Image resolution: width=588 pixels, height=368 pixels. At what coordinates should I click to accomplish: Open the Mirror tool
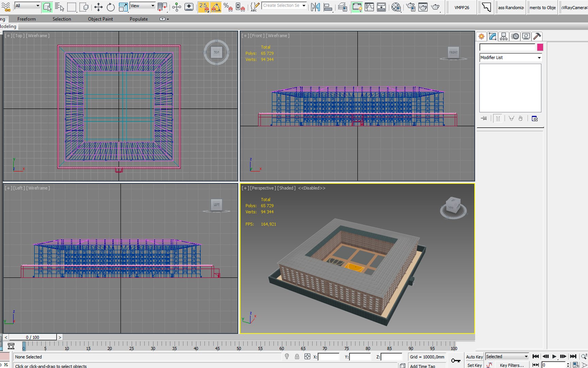pos(315,7)
